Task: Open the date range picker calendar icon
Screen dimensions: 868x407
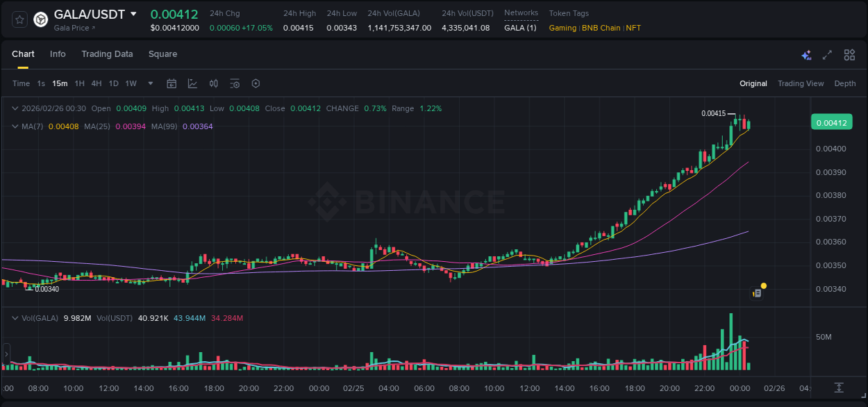Action: click(x=172, y=83)
